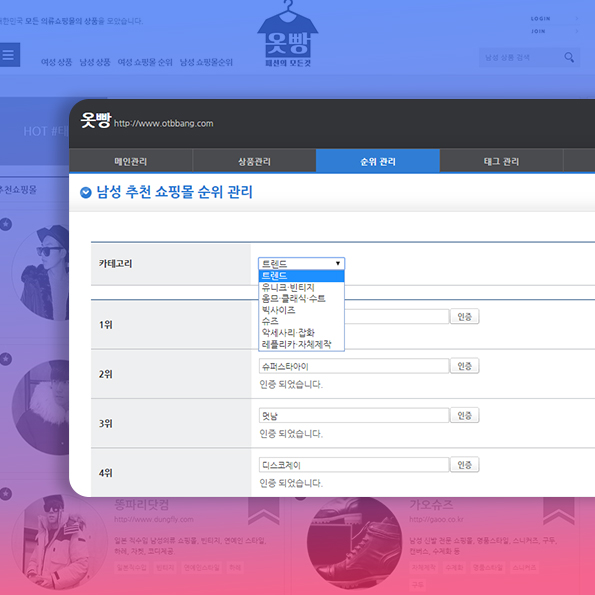Open the http://www.dungfly.com link
The width and height of the screenshot is (595, 595).
(x=154, y=519)
